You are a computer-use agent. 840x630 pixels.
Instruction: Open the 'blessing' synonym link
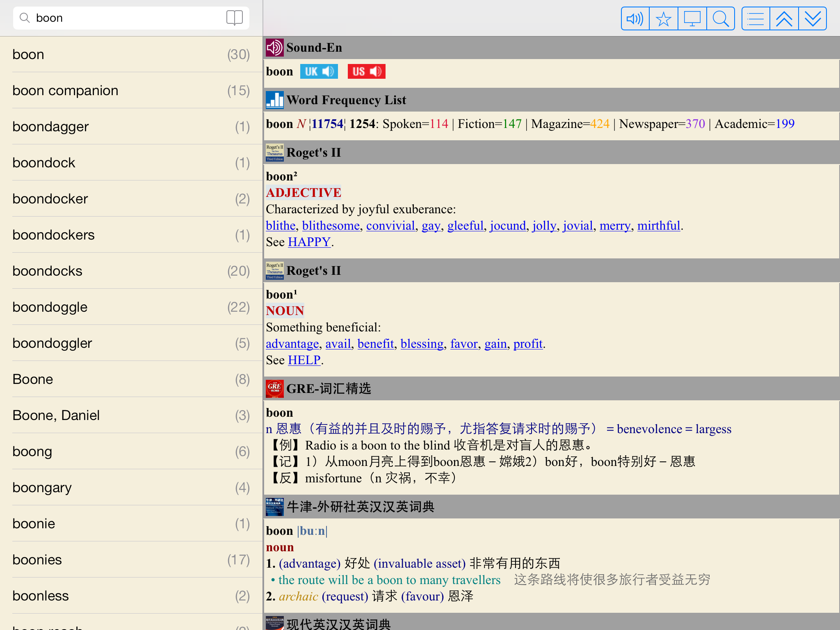coord(422,344)
